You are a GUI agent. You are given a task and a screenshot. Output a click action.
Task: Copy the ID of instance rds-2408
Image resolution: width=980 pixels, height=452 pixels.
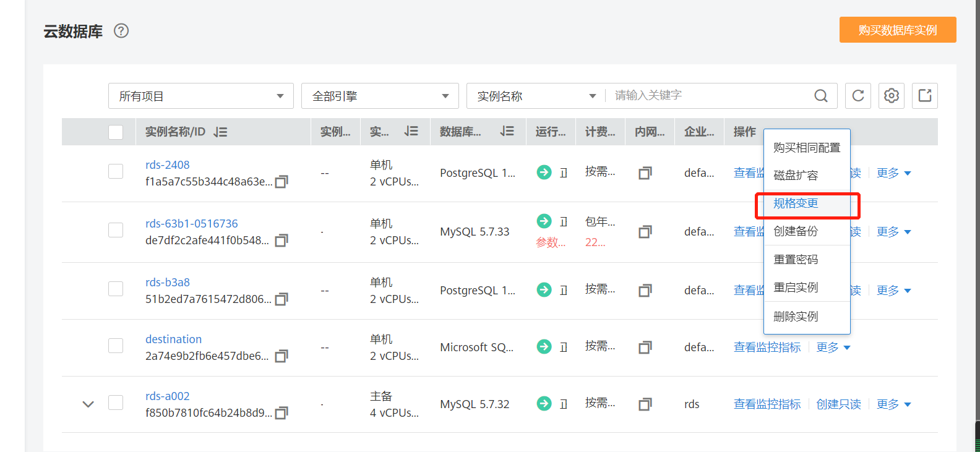click(x=282, y=182)
